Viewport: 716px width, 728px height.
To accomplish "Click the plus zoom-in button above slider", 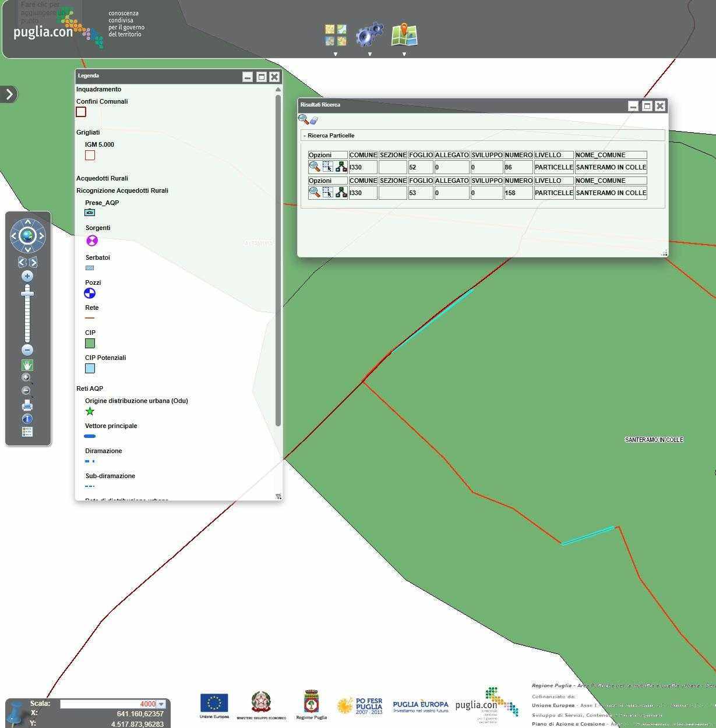I will (27, 276).
